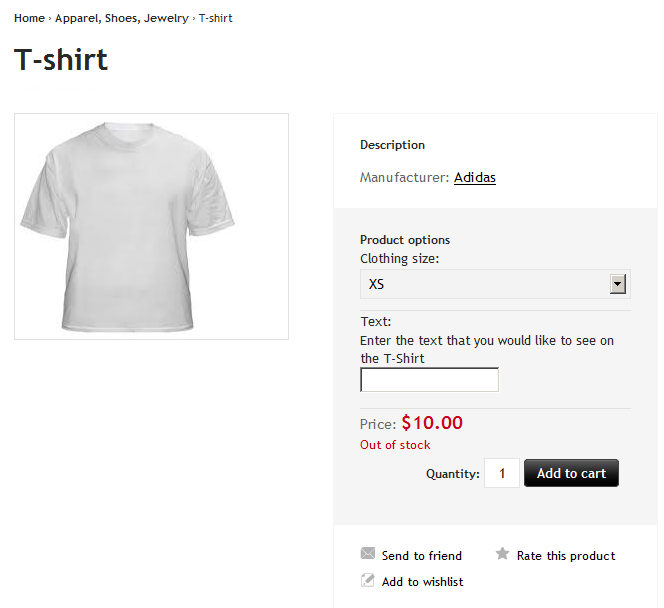Image resolution: width=664 pixels, height=608 pixels.
Task: Click the arrow button on the size selector
Action: (618, 284)
